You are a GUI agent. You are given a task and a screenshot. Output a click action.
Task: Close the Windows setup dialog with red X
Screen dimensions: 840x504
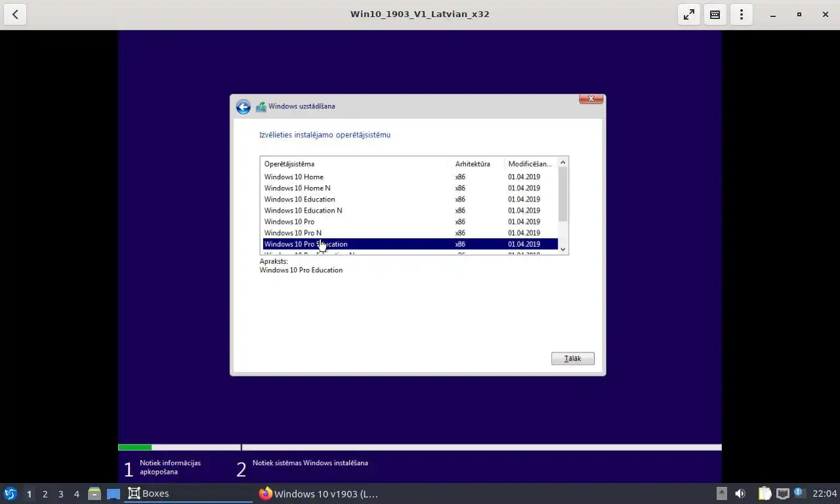591,99
